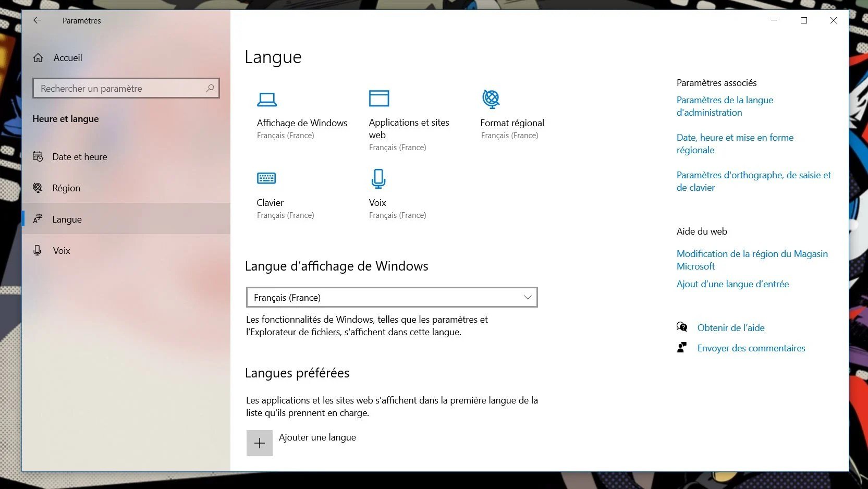Open Paramètres de la langue d'administration link
The width and height of the screenshot is (868, 489).
(725, 106)
